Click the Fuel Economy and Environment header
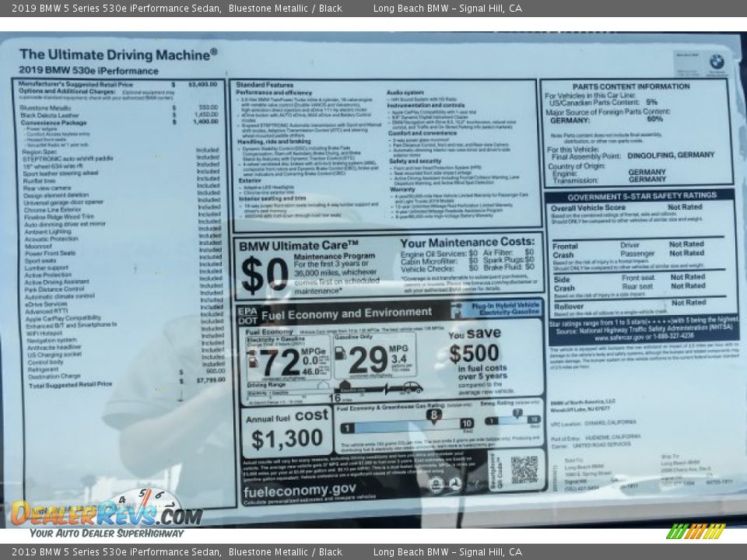The height and width of the screenshot is (560, 747). (342, 314)
